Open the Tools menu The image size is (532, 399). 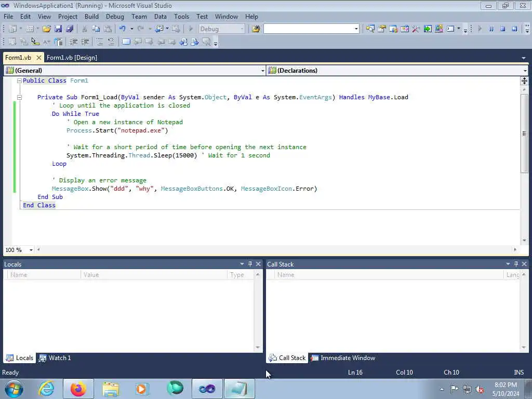coord(181,17)
